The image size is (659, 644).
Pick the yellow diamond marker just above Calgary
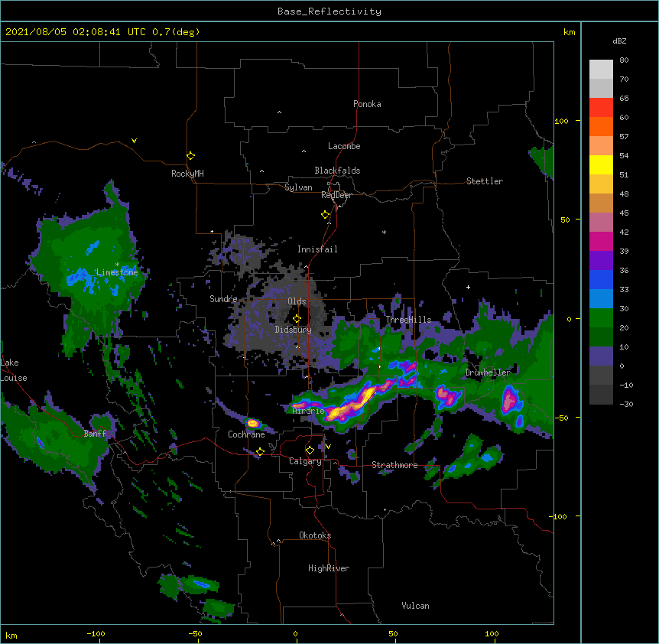click(x=310, y=450)
